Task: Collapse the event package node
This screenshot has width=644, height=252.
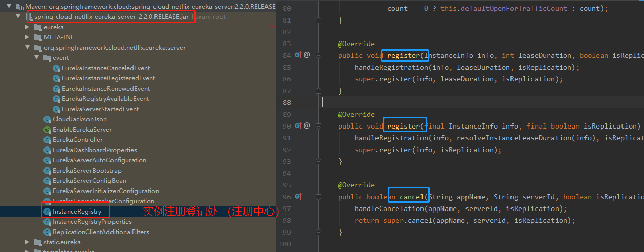Action: [37, 58]
